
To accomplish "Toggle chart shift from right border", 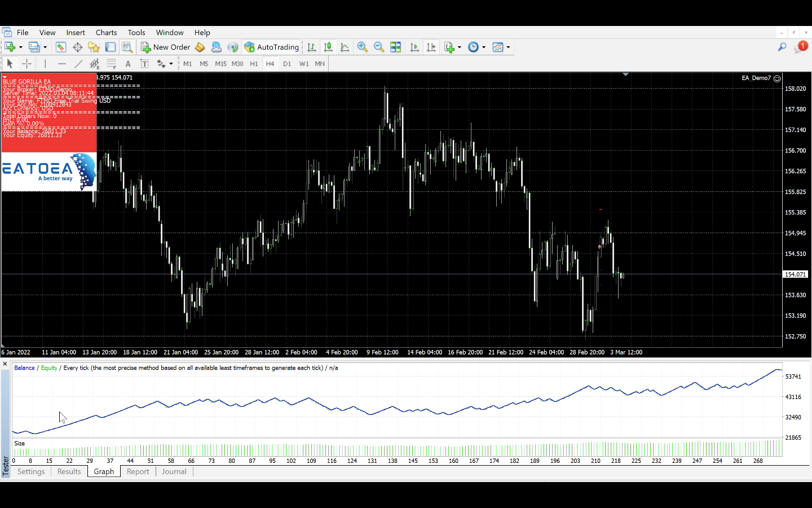I will coord(431,47).
